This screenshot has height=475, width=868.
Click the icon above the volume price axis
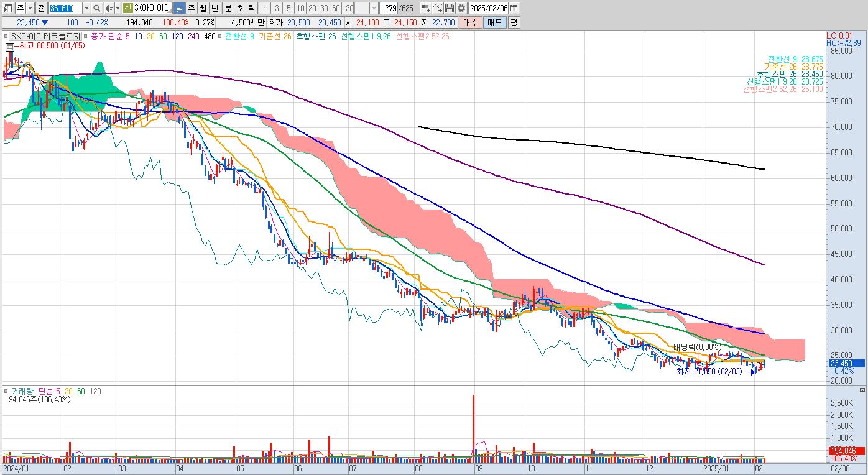click(x=862, y=389)
